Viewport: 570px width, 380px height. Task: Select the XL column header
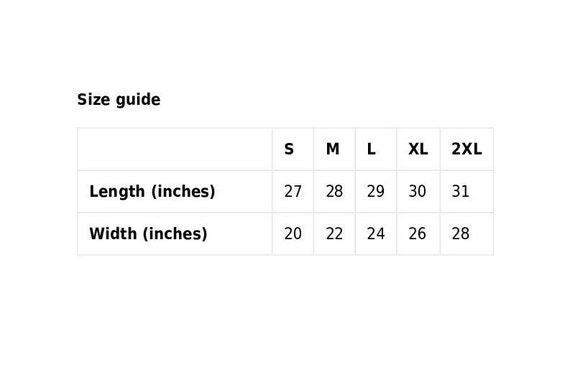point(418,149)
